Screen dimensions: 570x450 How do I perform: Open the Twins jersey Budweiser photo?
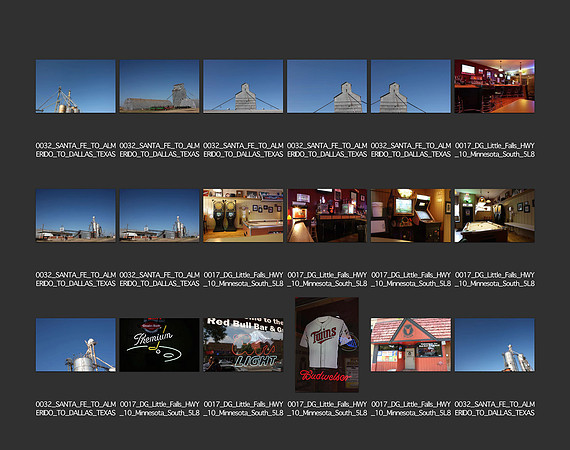(327, 345)
